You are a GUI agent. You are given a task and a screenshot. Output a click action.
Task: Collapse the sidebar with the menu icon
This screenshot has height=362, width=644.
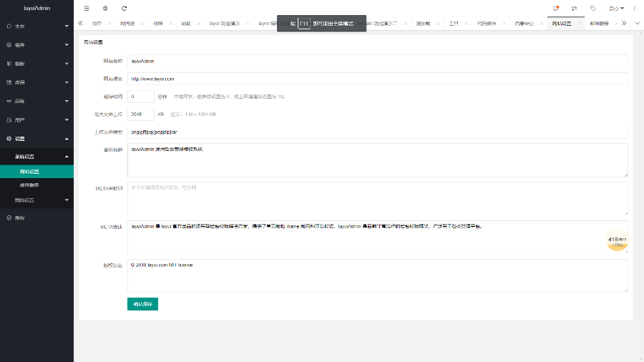click(87, 8)
